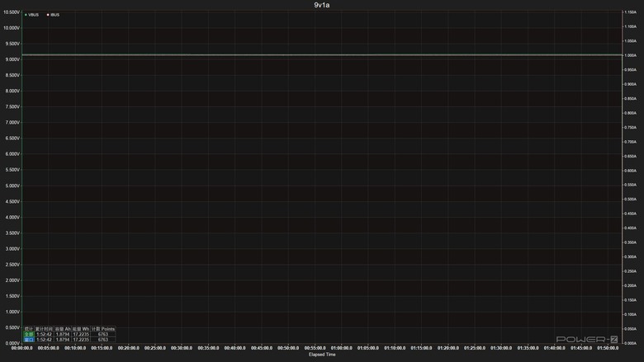Click the 容量 Ah column header
The width and height of the screenshot is (644, 362).
point(63,329)
